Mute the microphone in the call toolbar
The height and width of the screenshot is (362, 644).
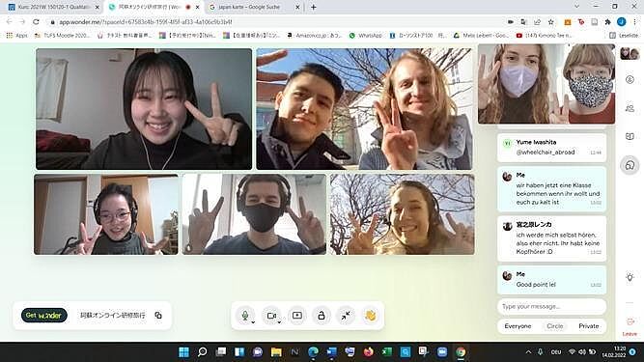click(x=245, y=316)
